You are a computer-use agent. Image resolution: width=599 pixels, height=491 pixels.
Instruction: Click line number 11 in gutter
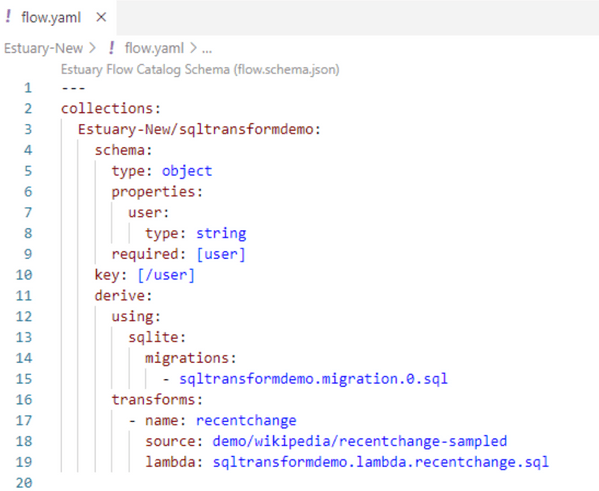pos(24,296)
